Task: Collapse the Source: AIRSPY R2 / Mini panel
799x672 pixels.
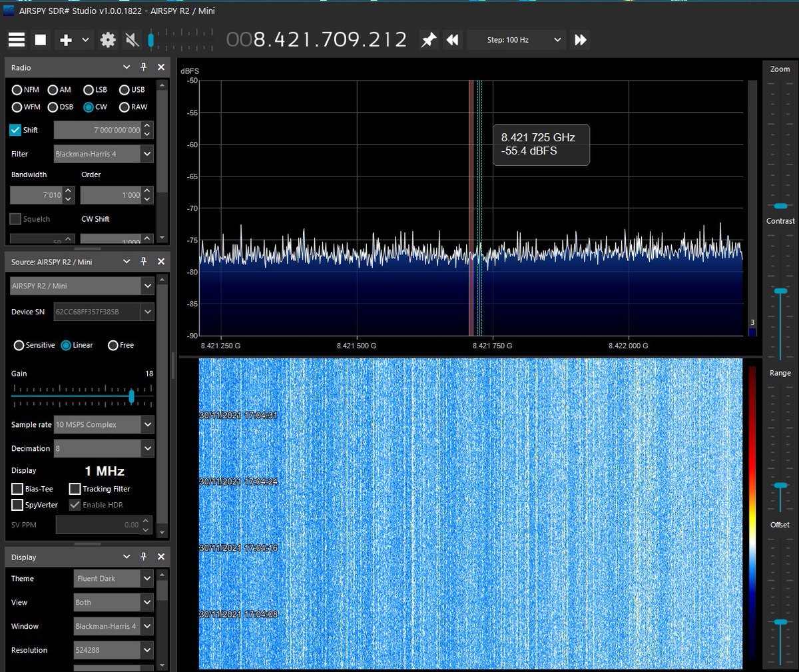Action: pos(127,262)
